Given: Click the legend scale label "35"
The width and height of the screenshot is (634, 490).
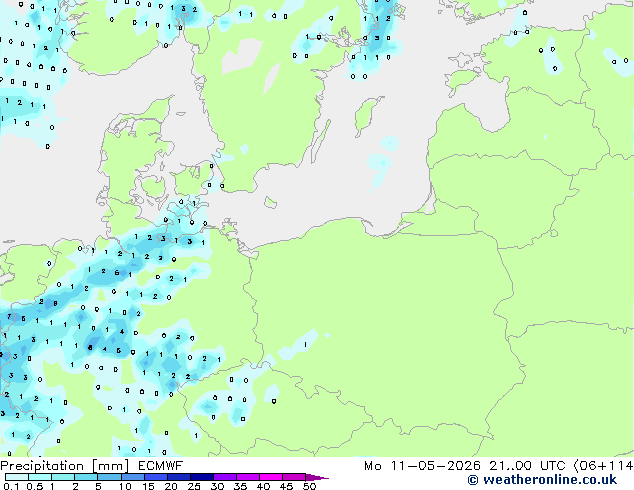Looking at the screenshot, I should [240, 486].
